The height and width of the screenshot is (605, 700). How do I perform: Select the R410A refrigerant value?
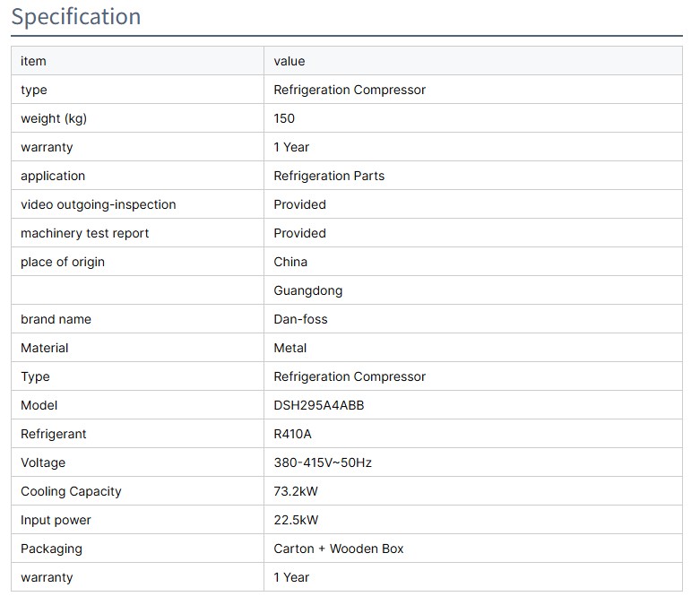coord(293,434)
